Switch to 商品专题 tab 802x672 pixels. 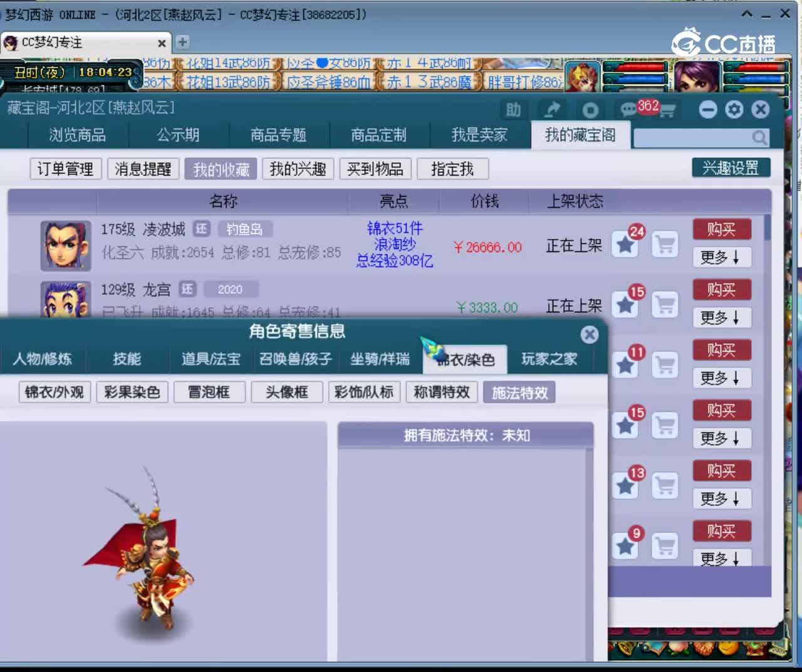pyautogui.click(x=279, y=135)
